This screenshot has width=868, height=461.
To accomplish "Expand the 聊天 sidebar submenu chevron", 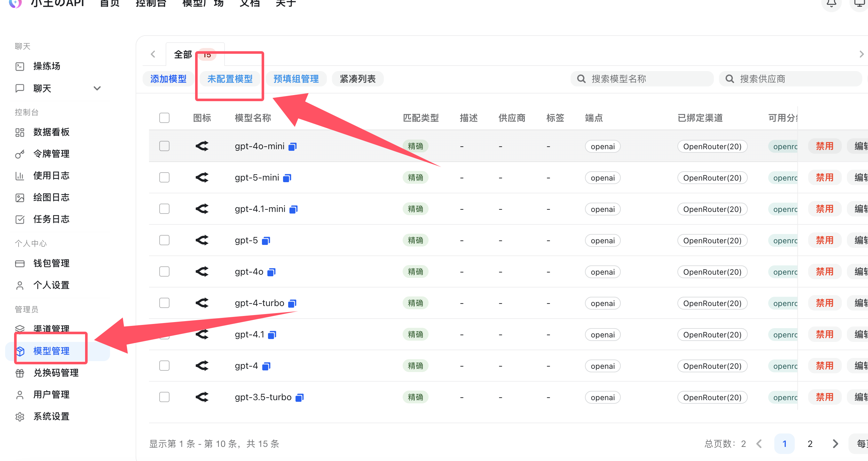I will tap(97, 88).
